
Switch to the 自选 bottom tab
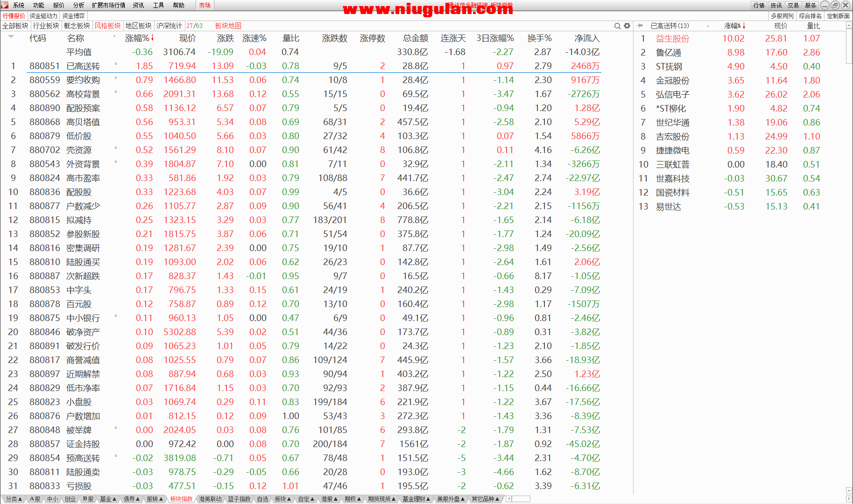[x=263, y=499]
